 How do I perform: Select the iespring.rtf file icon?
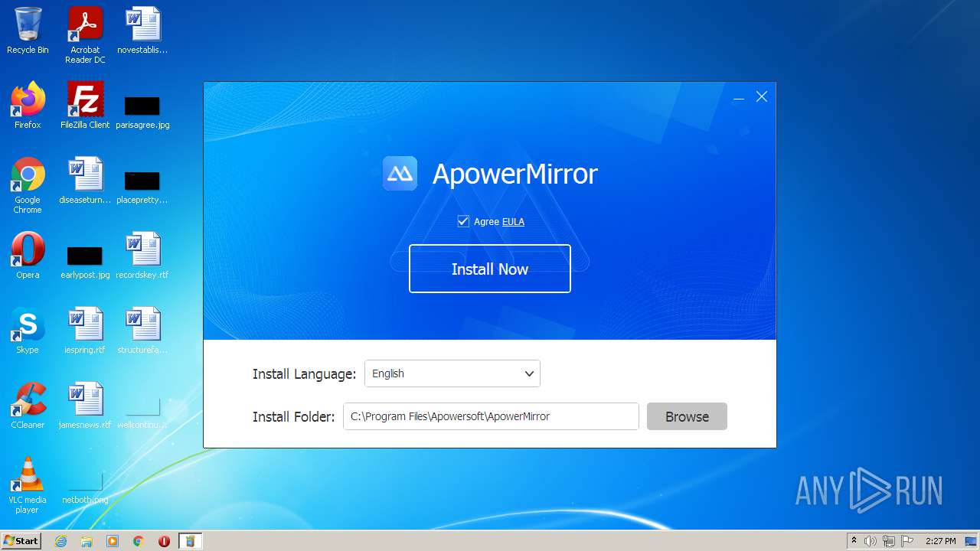click(x=85, y=331)
